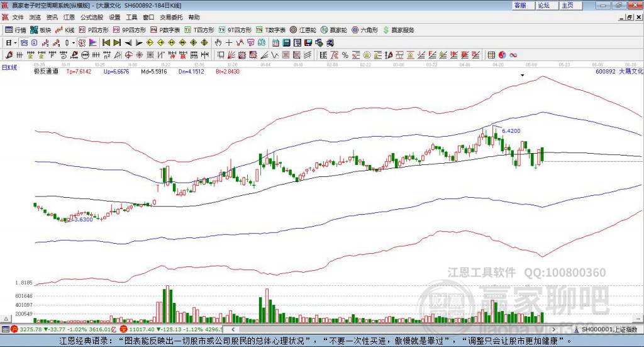The height and width of the screenshot is (347, 644).
Task: Launch the 赢家轮 wheel tool
Action: click(x=334, y=30)
